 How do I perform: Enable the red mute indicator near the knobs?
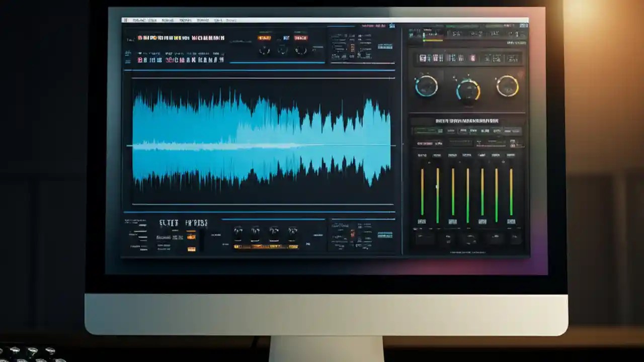pyautogui.click(x=301, y=38)
